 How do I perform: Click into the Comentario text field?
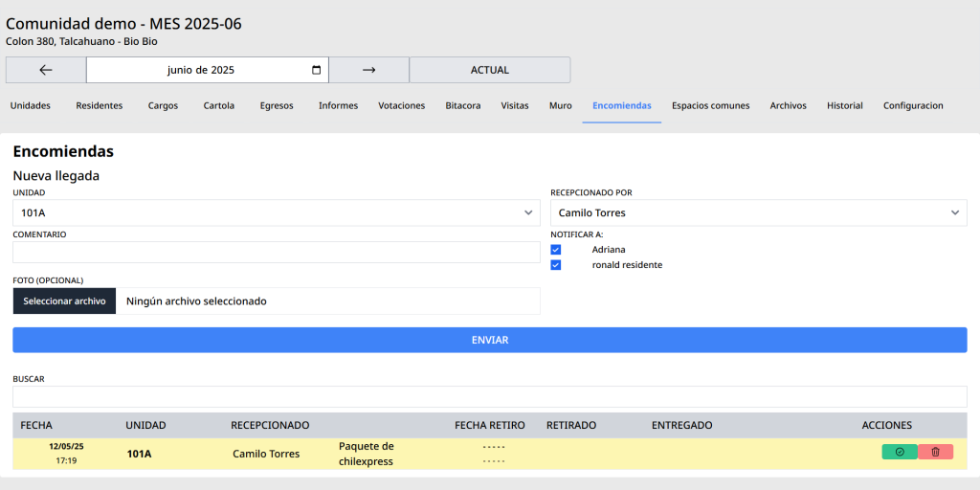(x=276, y=252)
